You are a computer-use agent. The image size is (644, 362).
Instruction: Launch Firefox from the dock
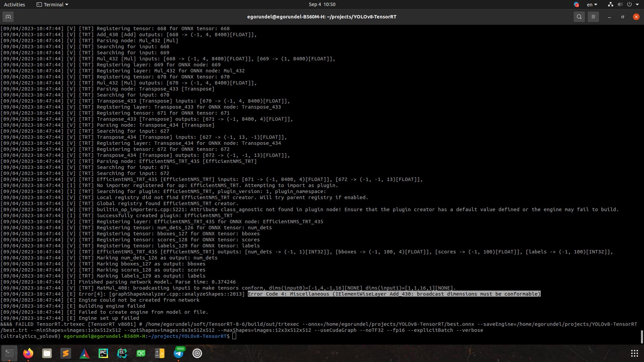coord(28,353)
